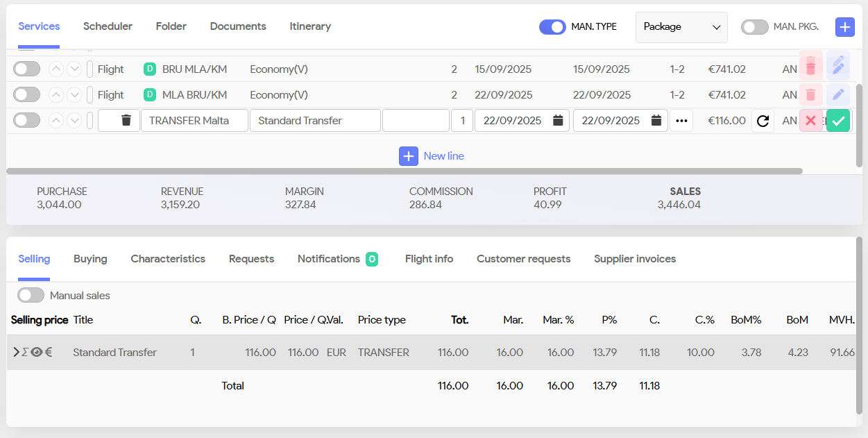868x438 pixels.
Task: Toggle eye icon on Standard Transfer price
Action: coord(37,352)
